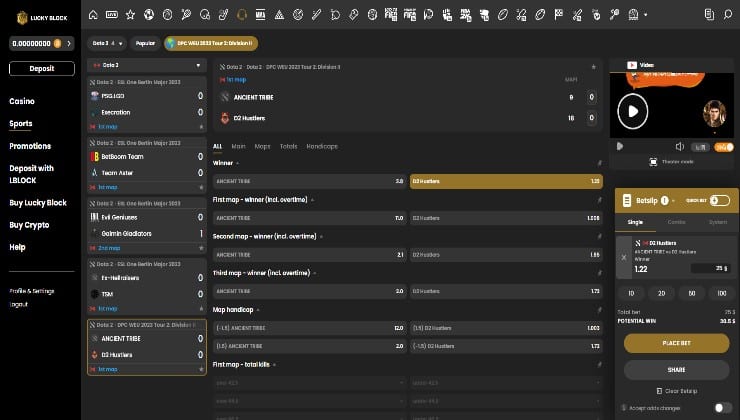Switch to the Maps tab
Image resolution: width=740 pixels, height=420 pixels.
(262, 147)
